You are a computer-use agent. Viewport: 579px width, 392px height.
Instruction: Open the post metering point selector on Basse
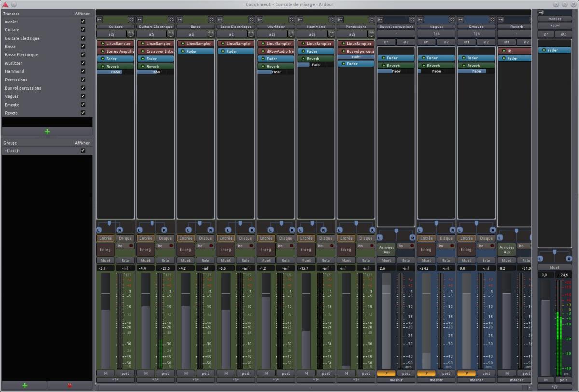(x=206, y=373)
